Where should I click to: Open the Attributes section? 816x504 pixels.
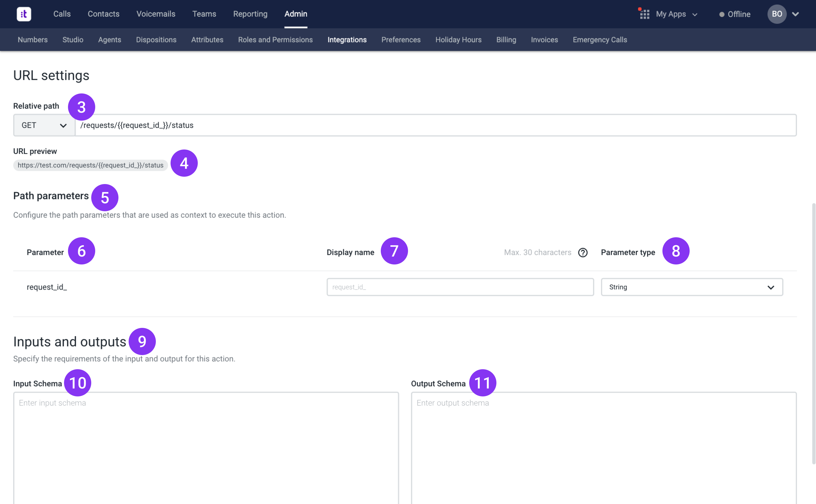207,40
